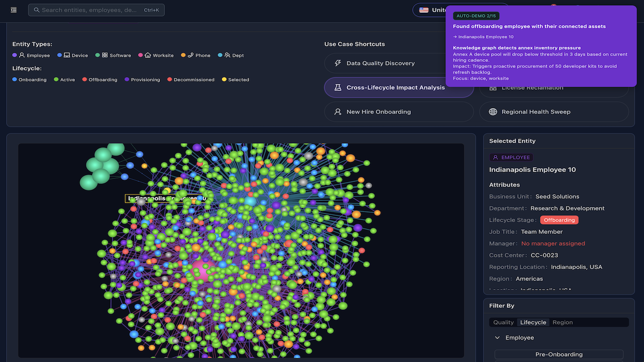The height and width of the screenshot is (362, 644).
Task: Click the globe icon on Regional Health Sweep
Action: pyautogui.click(x=493, y=112)
